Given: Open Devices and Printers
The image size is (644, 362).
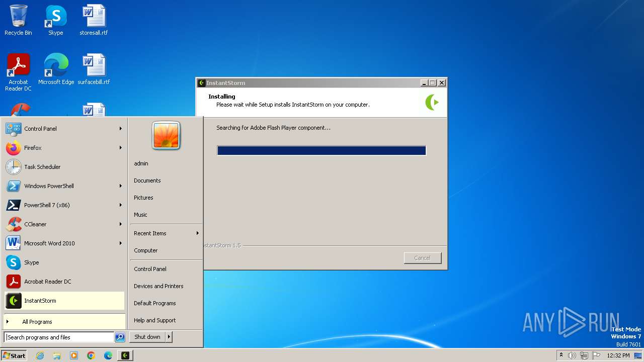Looking at the screenshot, I should (x=166, y=286).
